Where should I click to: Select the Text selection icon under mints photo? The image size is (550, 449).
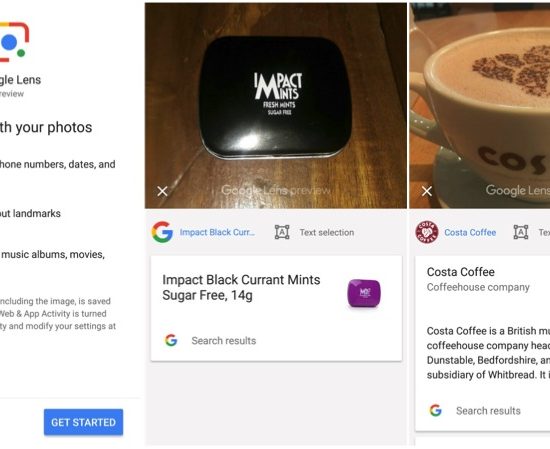[x=282, y=232]
